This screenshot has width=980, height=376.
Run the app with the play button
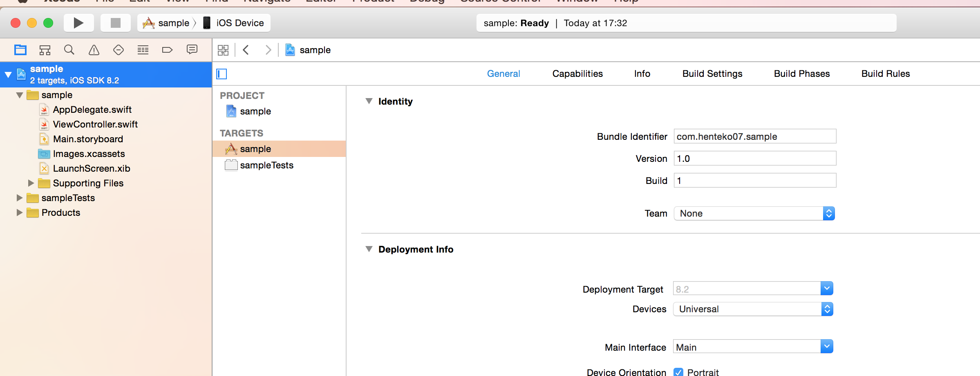78,22
